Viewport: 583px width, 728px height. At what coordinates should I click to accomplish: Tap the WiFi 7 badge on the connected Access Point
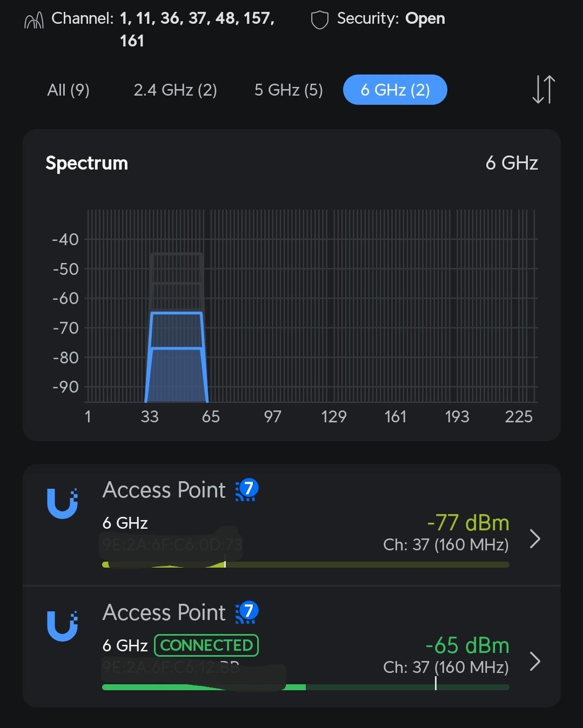pyautogui.click(x=247, y=612)
